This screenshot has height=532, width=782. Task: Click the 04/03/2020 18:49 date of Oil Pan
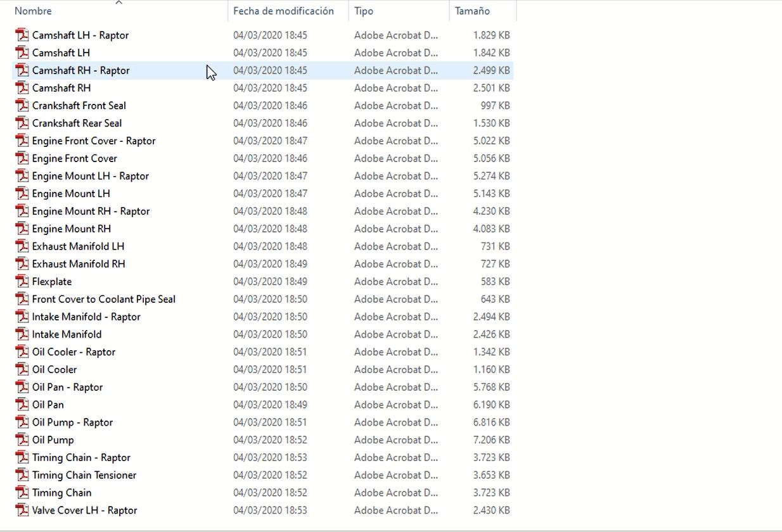click(270, 405)
